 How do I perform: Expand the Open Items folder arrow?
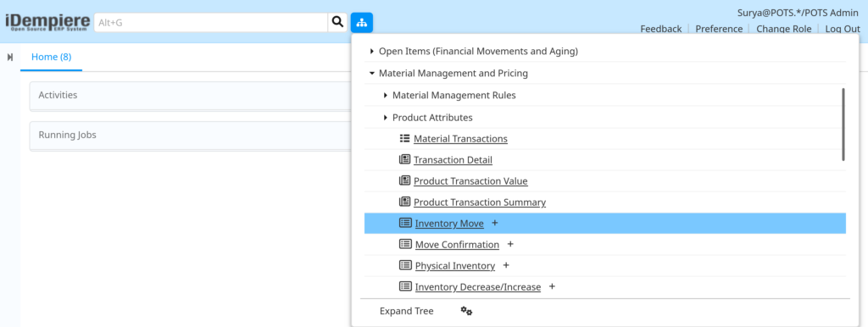[372, 52]
